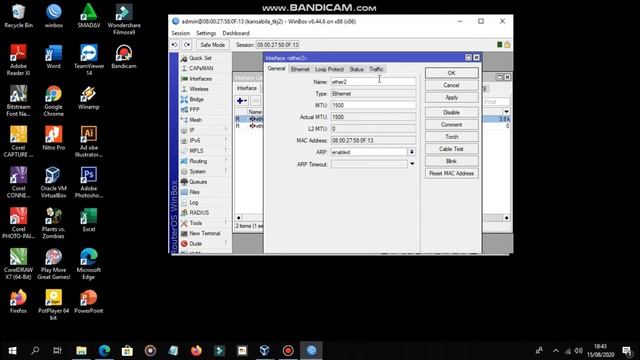
Task: Open Google Chrome desktop shortcut
Action: pyautogui.click(x=53, y=101)
